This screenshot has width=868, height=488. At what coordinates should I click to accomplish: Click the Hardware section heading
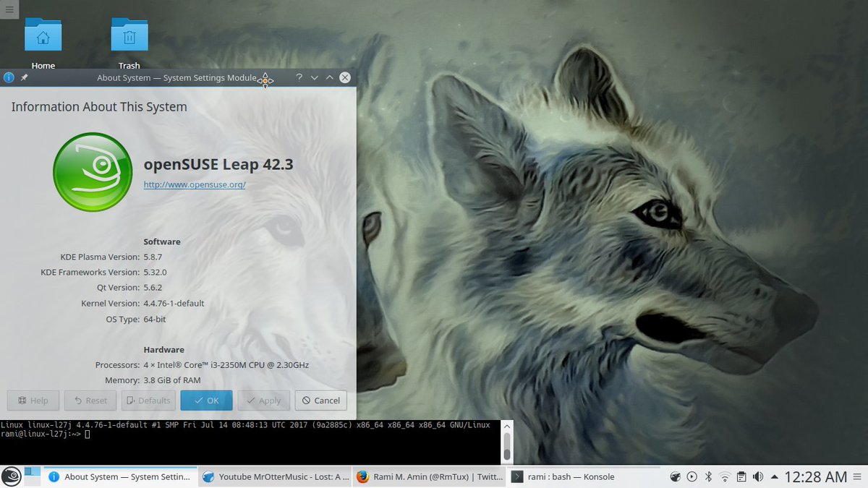pos(163,350)
